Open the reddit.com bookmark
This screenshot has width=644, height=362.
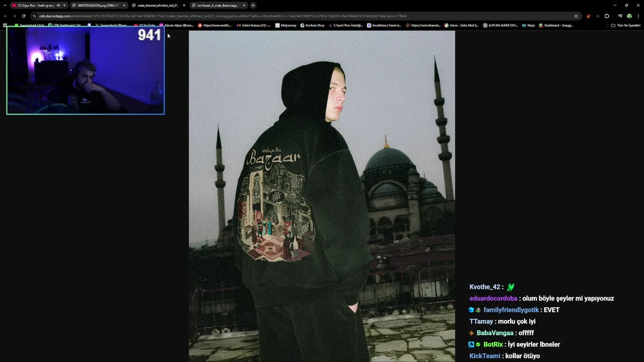click(x=215, y=25)
